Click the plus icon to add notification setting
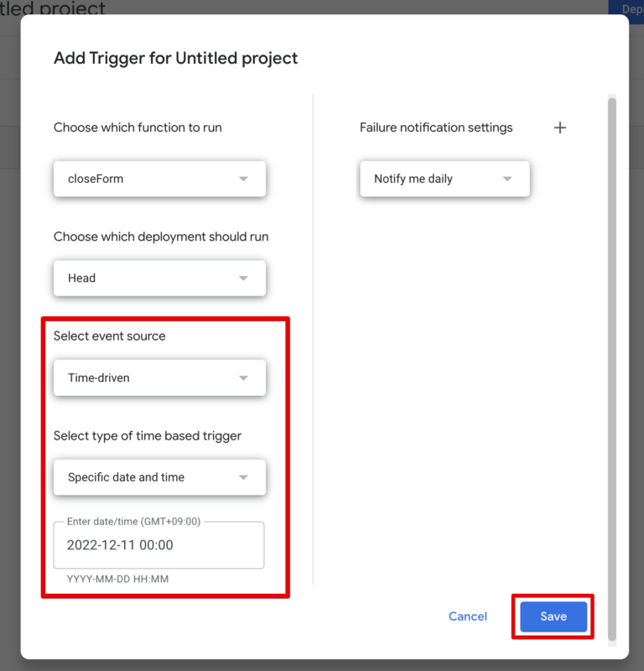Viewport: 644px width, 671px height. coord(560,127)
